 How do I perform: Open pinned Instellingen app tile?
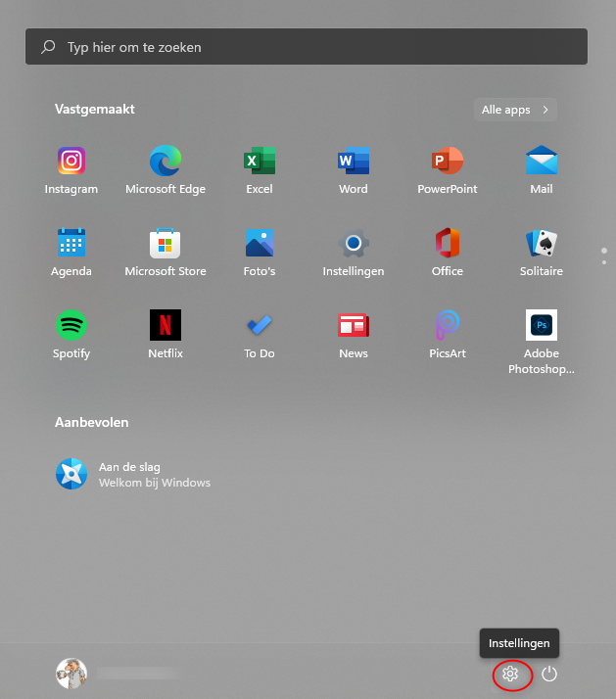(x=354, y=253)
